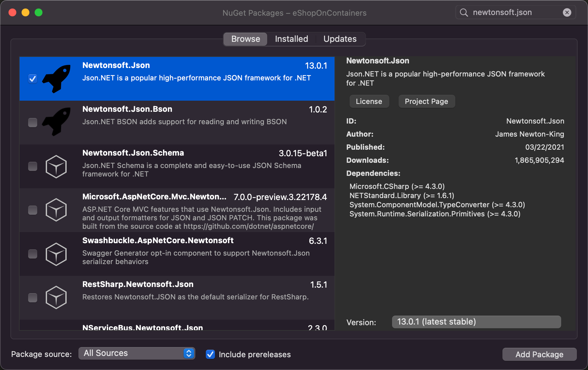Image resolution: width=588 pixels, height=370 pixels.
Task: Click the Swashbuckle.AspNetCore.Newtonsoft cube icon
Action: click(x=56, y=254)
